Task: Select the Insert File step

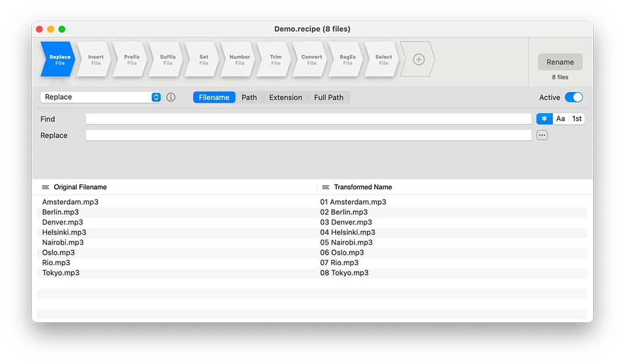Action: 96,60
